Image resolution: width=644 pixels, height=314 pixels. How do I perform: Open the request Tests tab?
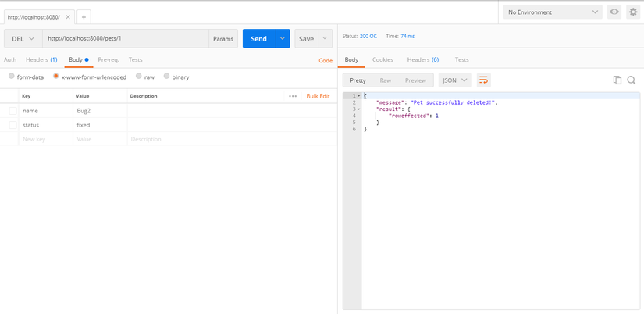click(136, 60)
